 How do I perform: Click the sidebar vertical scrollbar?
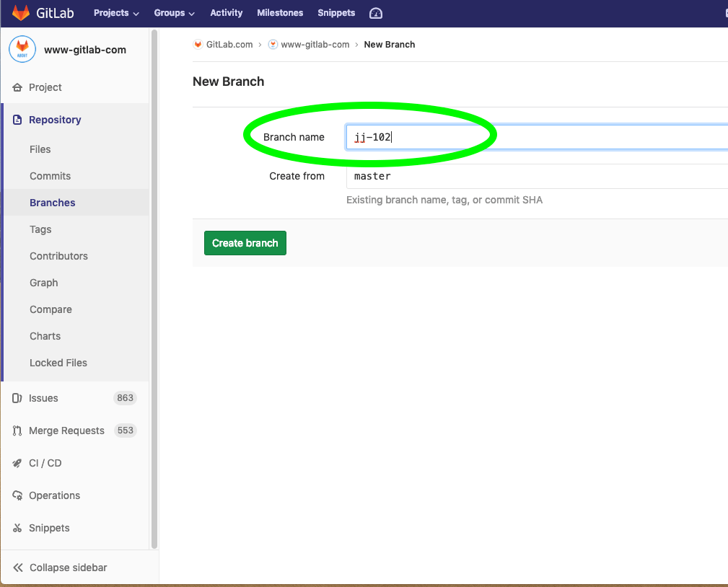pyautogui.click(x=154, y=288)
